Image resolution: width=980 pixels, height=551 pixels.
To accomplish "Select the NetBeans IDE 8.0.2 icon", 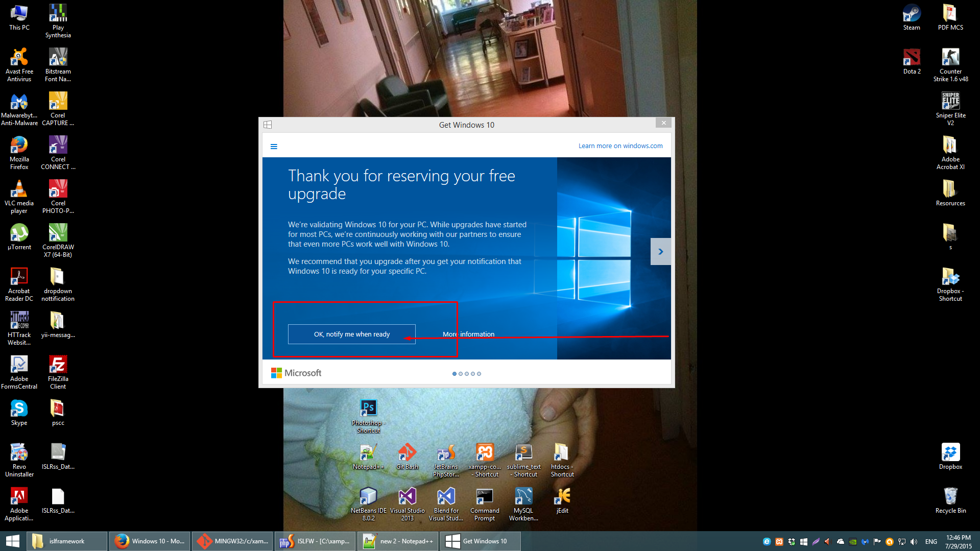I will point(368,504).
